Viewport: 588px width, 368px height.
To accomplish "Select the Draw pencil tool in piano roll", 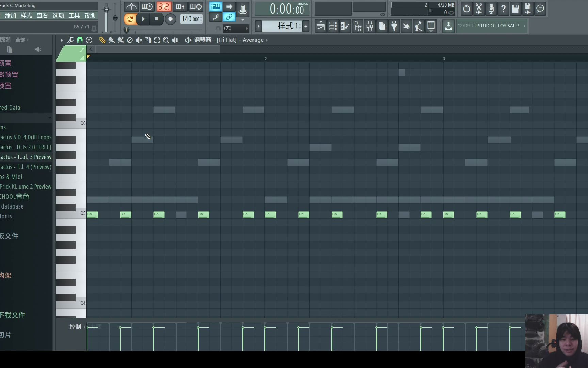I will click(x=102, y=40).
